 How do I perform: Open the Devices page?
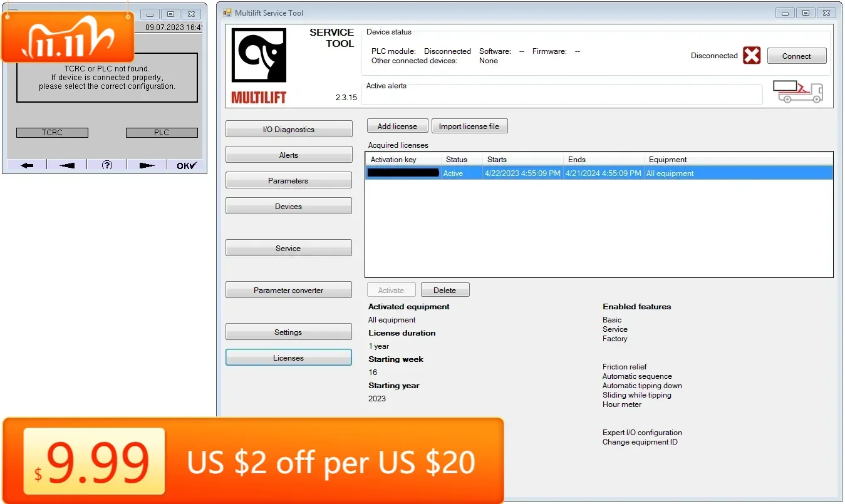tap(289, 206)
